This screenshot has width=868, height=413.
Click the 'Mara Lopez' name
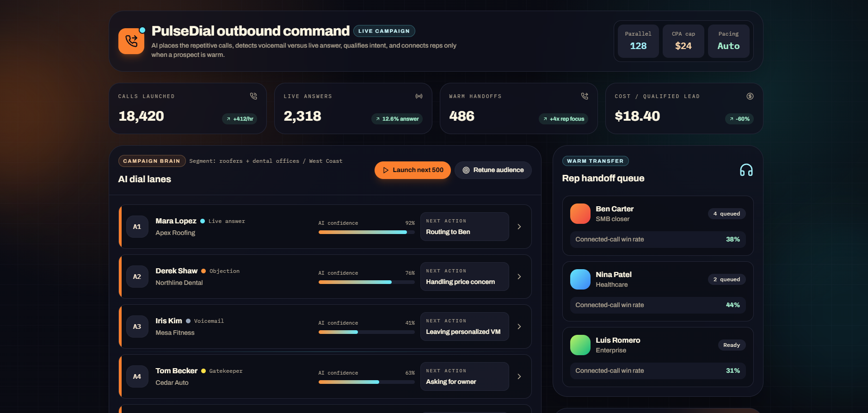click(176, 221)
